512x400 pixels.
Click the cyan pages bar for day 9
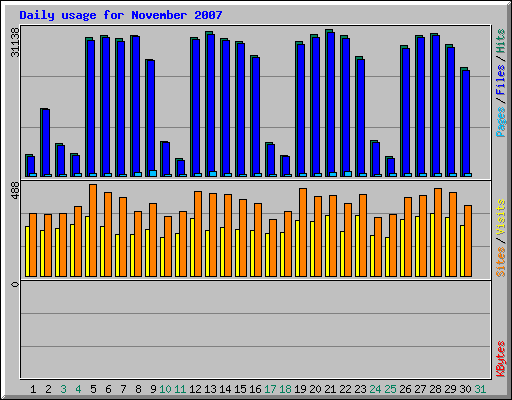click(x=153, y=173)
